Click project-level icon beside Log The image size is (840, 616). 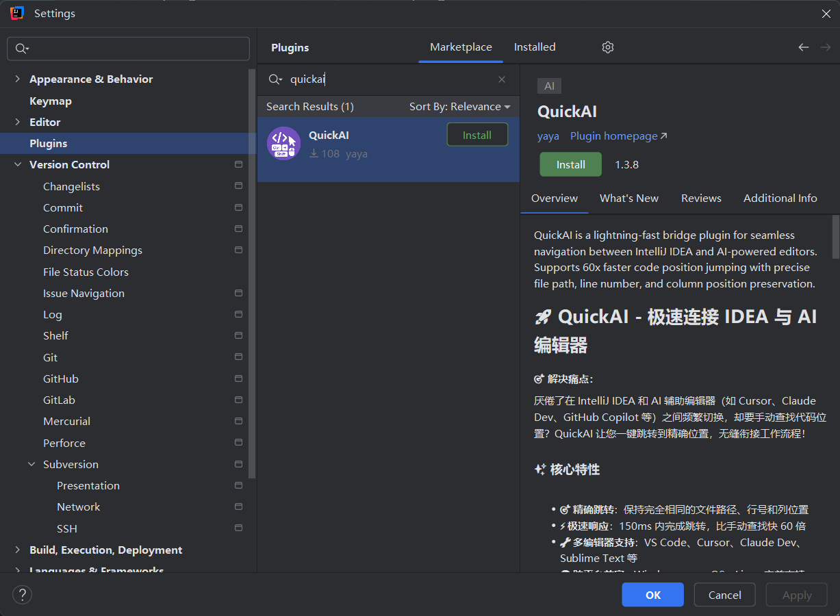click(238, 314)
